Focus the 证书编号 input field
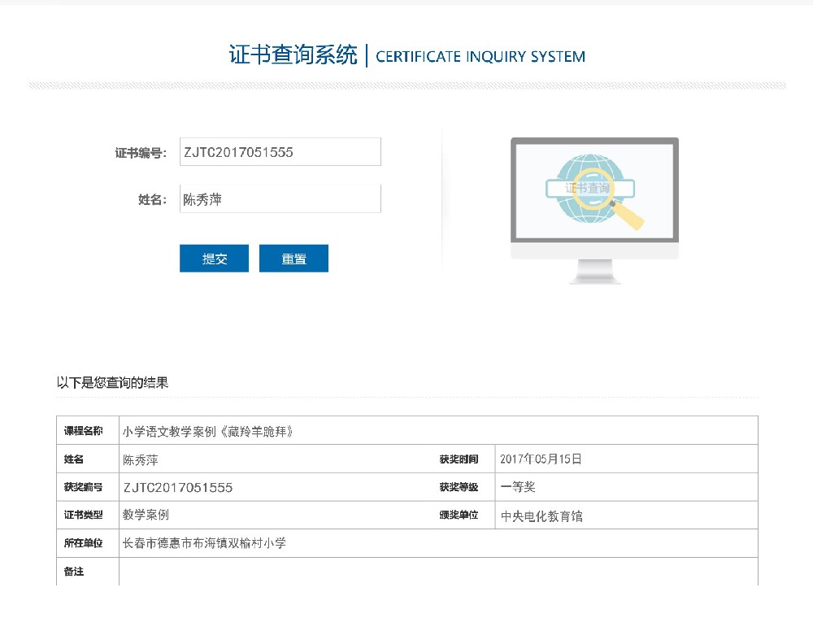Image resolution: width=813 pixels, height=644 pixels. (x=280, y=152)
